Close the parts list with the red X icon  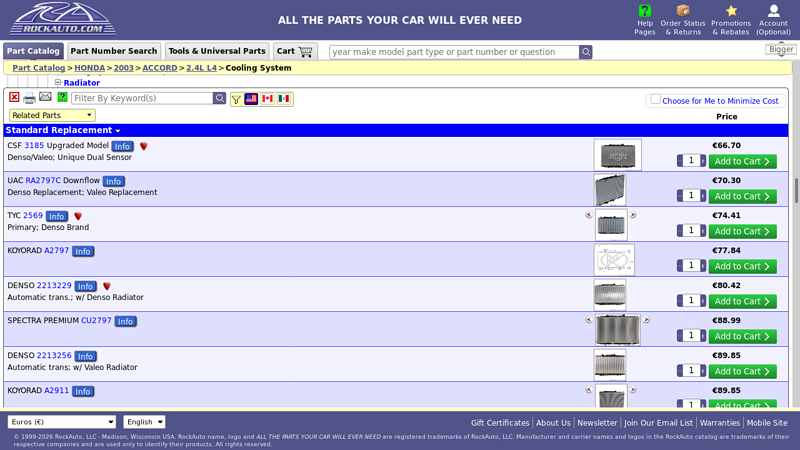(14, 97)
